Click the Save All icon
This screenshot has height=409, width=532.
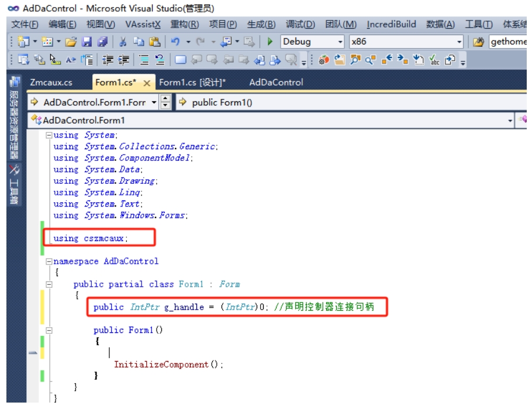[102, 42]
